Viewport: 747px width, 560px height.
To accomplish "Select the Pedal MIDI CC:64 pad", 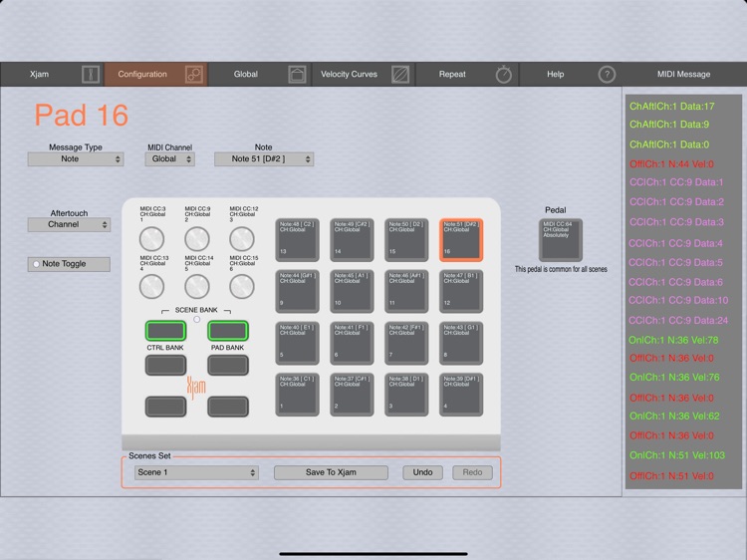I will point(561,240).
